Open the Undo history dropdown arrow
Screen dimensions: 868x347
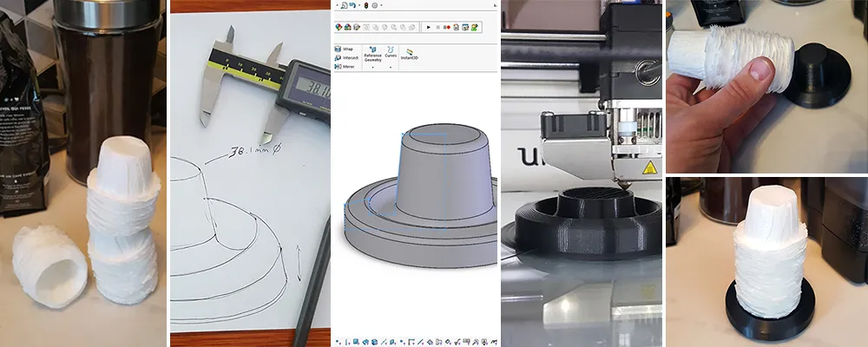tap(359, 5)
